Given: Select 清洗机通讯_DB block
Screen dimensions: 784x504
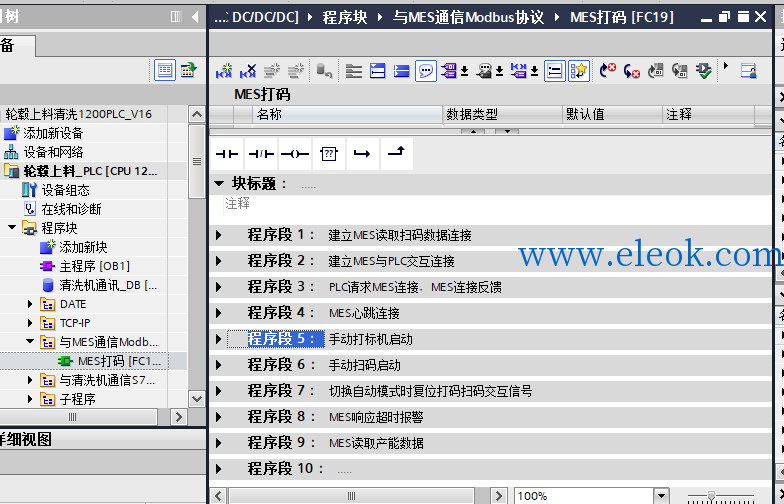Looking at the screenshot, I should tap(108, 285).
